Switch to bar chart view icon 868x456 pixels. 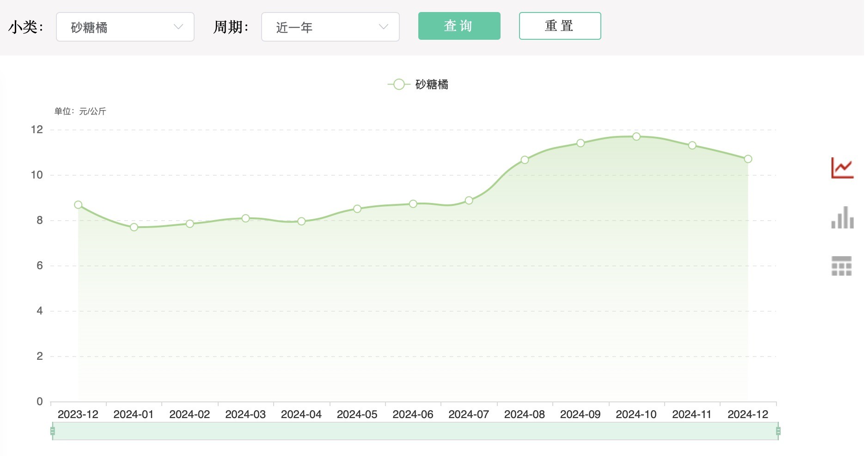(x=842, y=217)
